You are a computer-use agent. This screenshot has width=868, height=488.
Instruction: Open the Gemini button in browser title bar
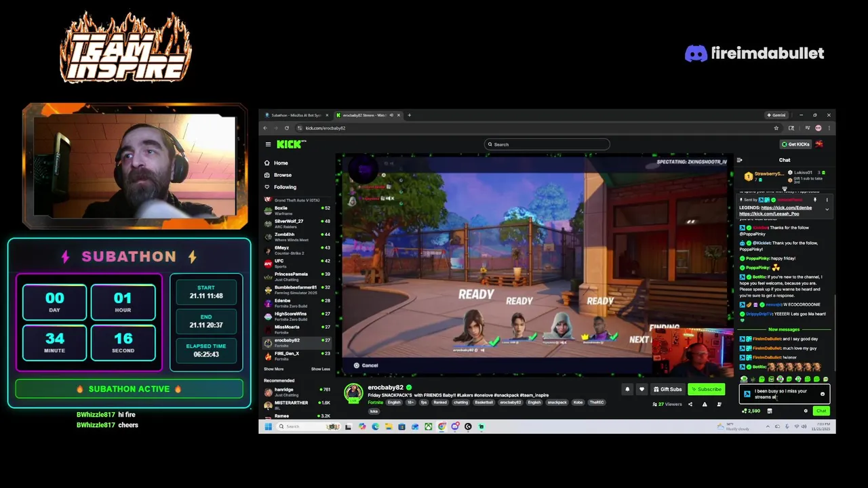click(x=775, y=115)
